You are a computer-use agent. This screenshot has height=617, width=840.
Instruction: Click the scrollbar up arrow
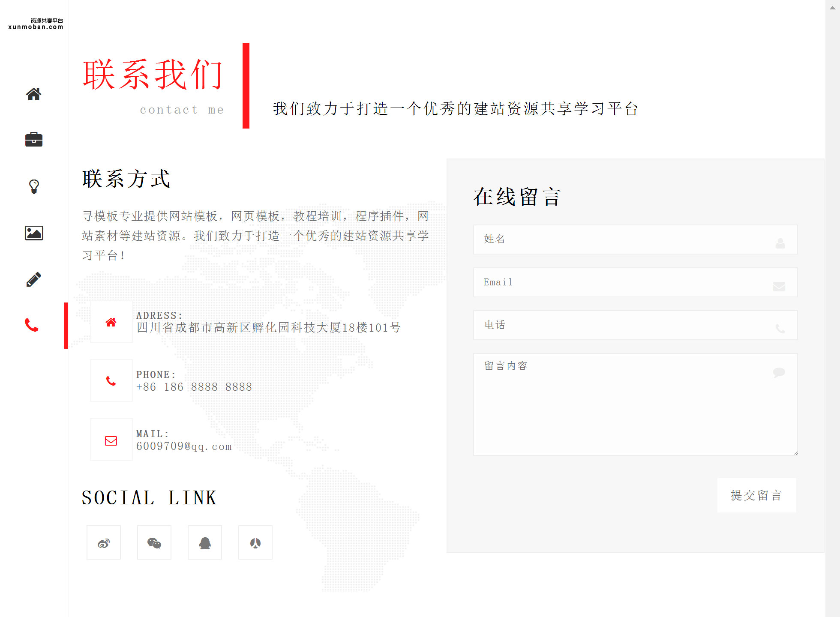(832, 7)
